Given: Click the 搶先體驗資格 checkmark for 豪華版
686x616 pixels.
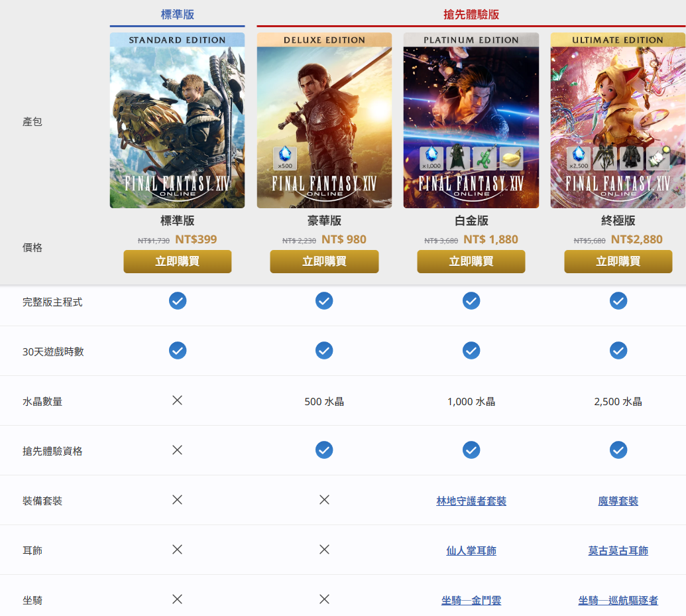Looking at the screenshot, I should point(324,450).
